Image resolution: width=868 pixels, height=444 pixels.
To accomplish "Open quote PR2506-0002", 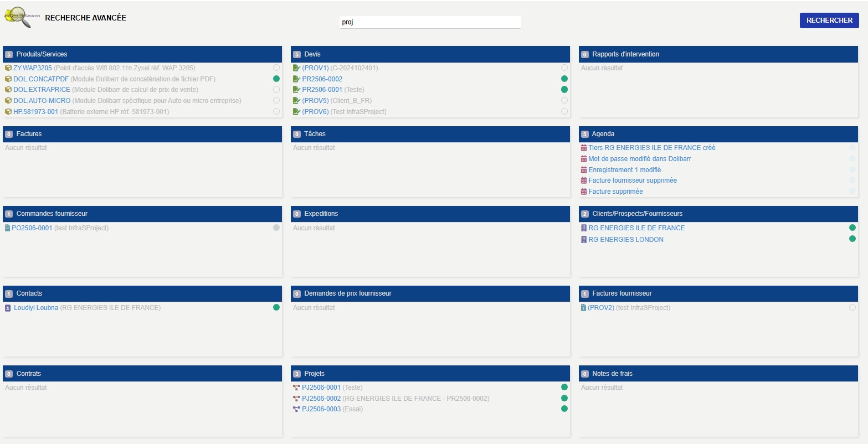I will point(322,79).
